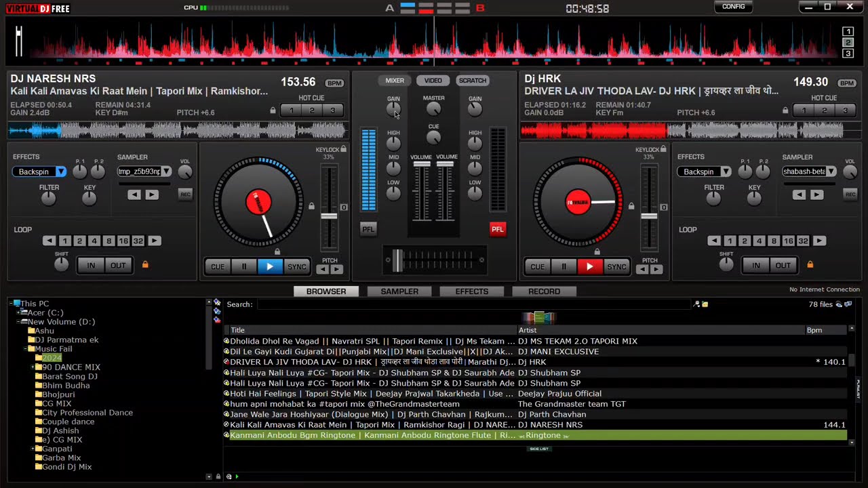This screenshot has height=488, width=868.
Task: Collapse the Music Fail folder
Action: [26, 349]
